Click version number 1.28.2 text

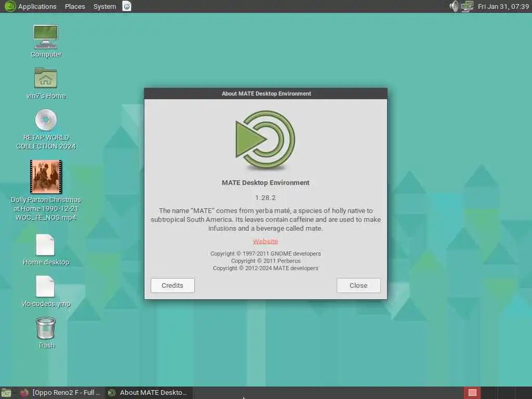click(265, 198)
